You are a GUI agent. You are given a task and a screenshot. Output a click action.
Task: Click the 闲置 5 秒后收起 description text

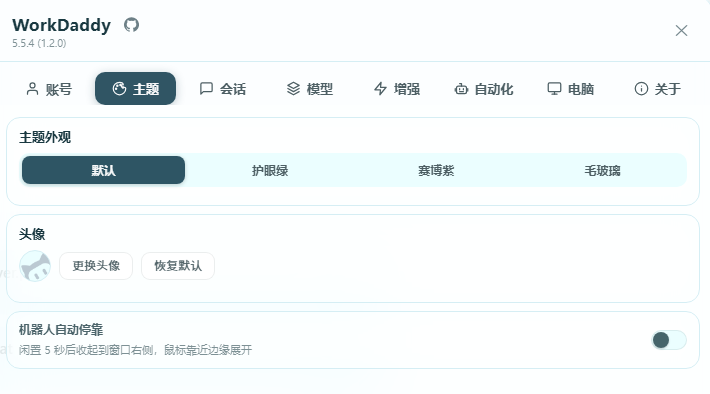(x=135, y=350)
